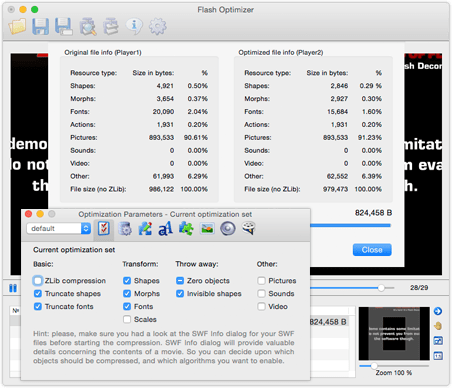This screenshot has height=388, width=452.
Task: Click original Pictures size 893,533
Action: (x=161, y=138)
